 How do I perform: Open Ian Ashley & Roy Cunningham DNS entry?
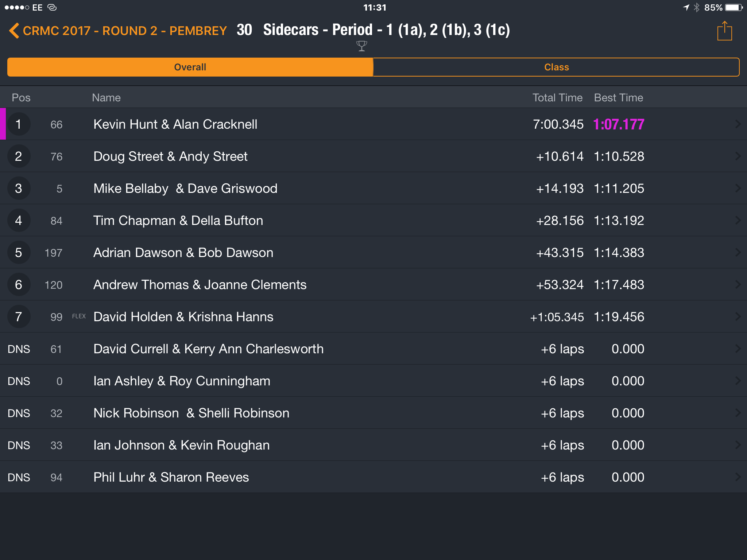coord(373,381)
